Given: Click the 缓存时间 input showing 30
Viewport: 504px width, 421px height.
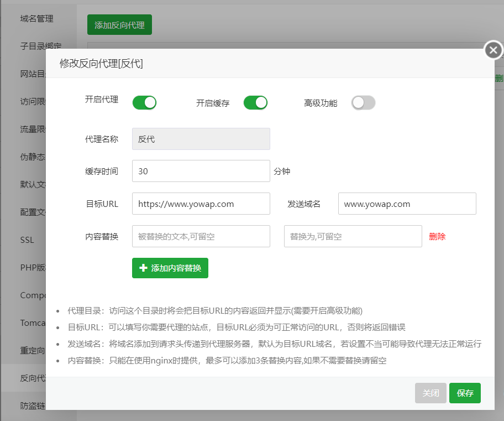Looking at the screenshot, I should point(201,171).
